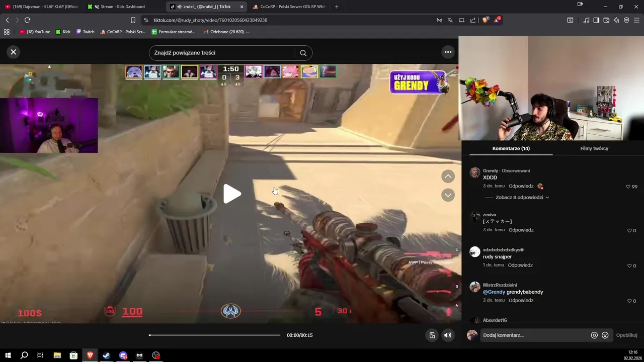Open YouTube bookmark in bookmarks bar
This screenshot has height=362, width=644.
(35, 32)
